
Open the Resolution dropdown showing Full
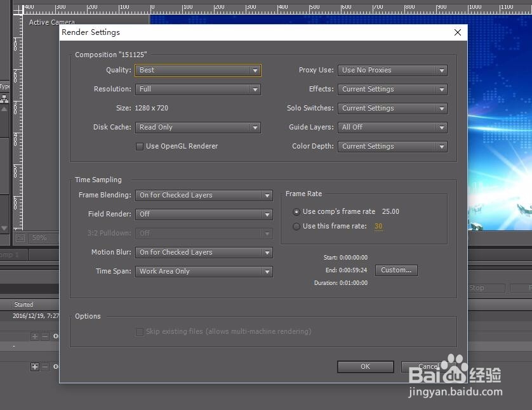click(x=198, y=89)
